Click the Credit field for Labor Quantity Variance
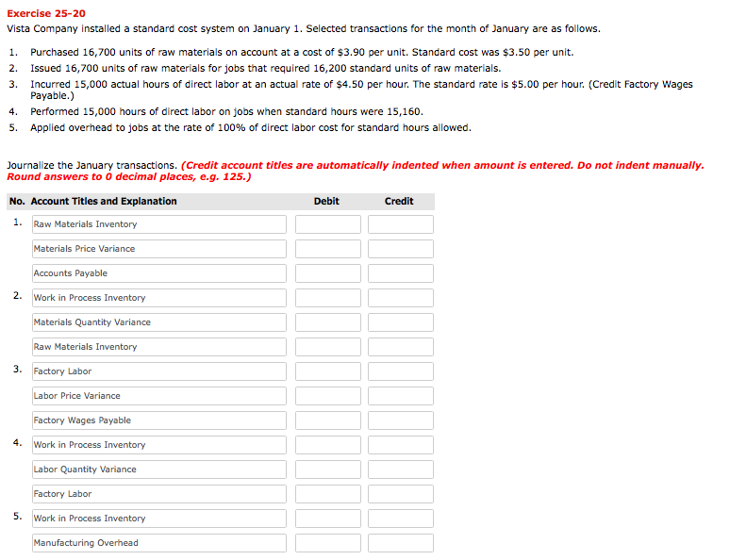 click(x=400, y=469)
